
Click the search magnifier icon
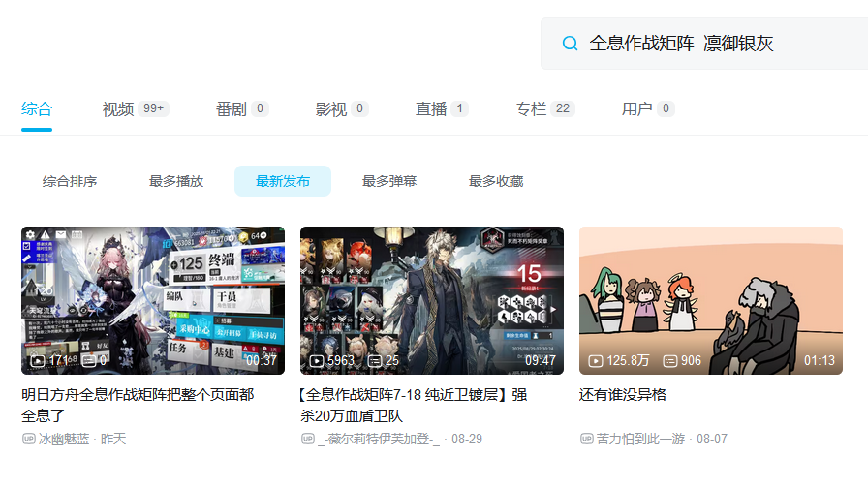(x=570, y=44)
